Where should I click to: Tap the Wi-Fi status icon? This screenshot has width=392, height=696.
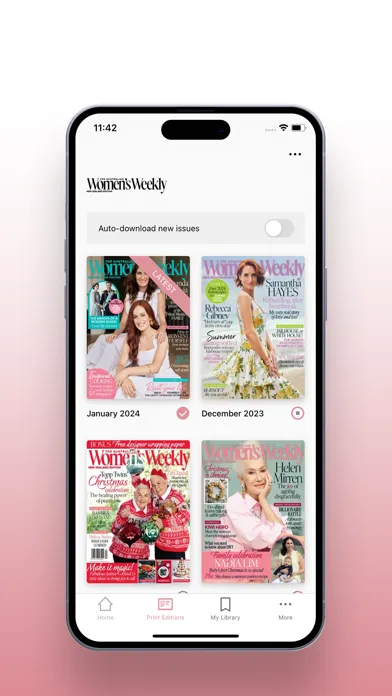click(x=283, y=128)
